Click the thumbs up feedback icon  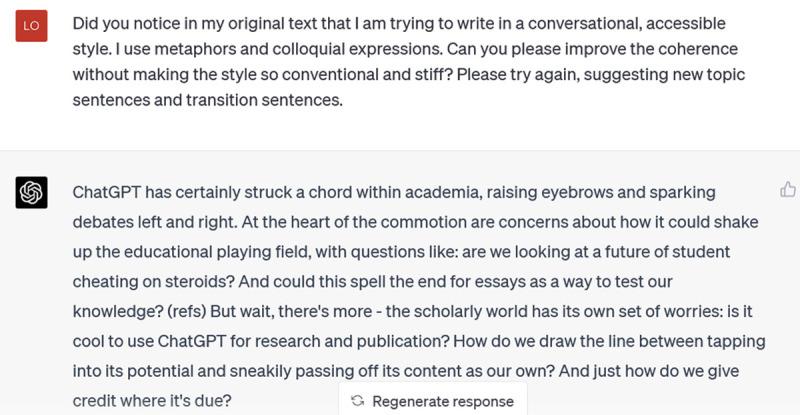pos(787,189)
